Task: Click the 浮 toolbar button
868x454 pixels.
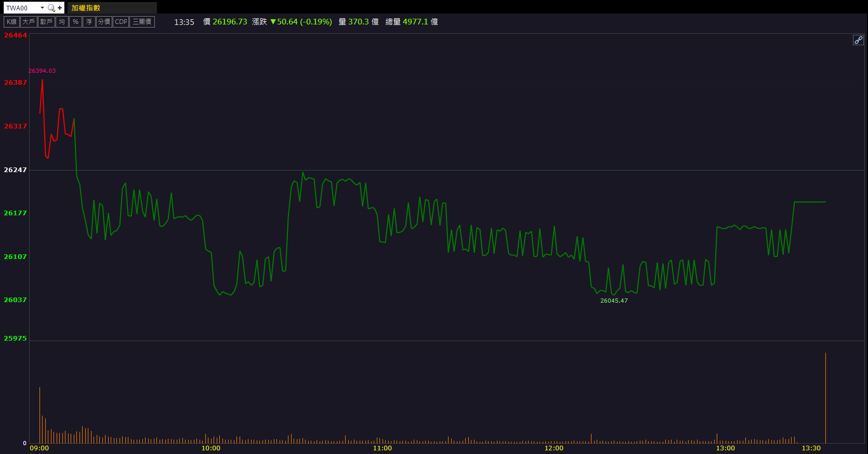Action: pos(89,22)
